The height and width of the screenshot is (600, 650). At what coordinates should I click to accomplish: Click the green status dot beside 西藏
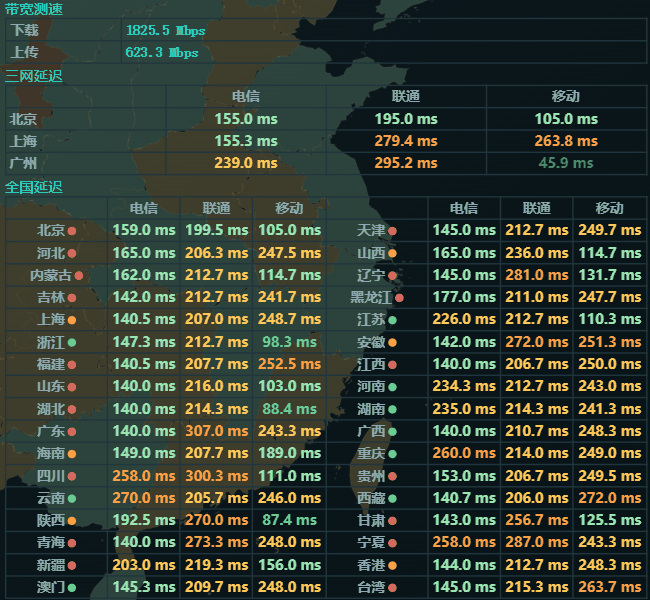pyautogui.click(x=392, y=498)
